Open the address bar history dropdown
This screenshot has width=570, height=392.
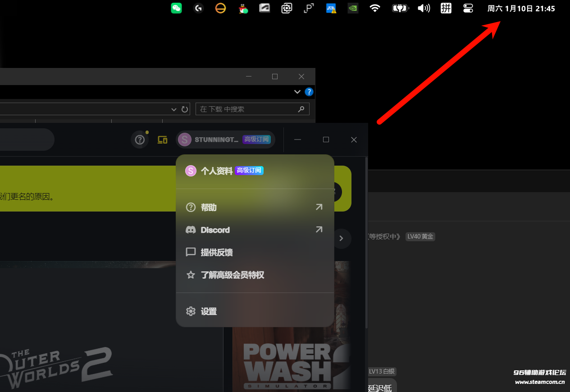click(174, 109)
